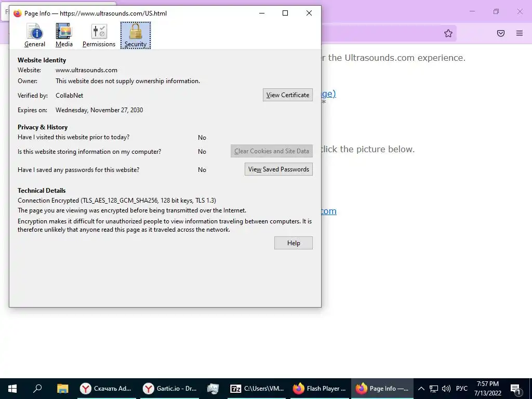Click Technical Details heading

tap(42, 191)
